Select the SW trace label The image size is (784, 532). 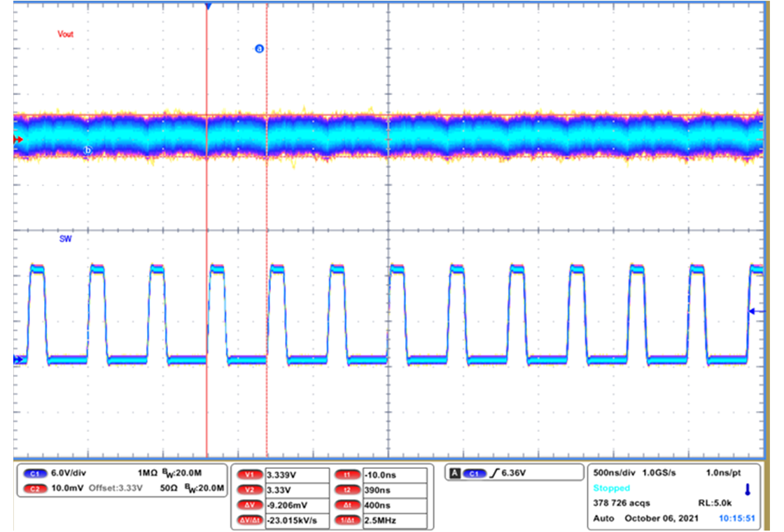(64, 239)
